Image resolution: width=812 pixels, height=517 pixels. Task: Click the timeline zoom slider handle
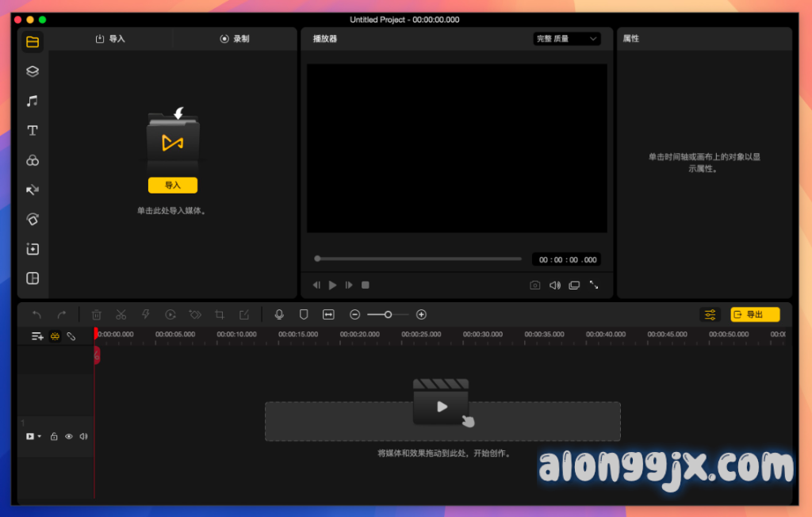[x=388, y=315]
